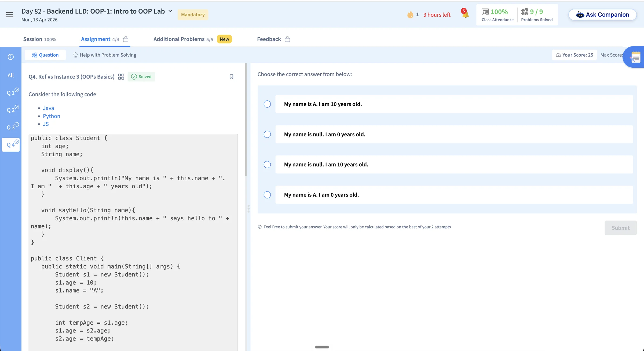This screenshot has height=351, width=644.
Task: Show the JS code version
Action: coord(46,124)
